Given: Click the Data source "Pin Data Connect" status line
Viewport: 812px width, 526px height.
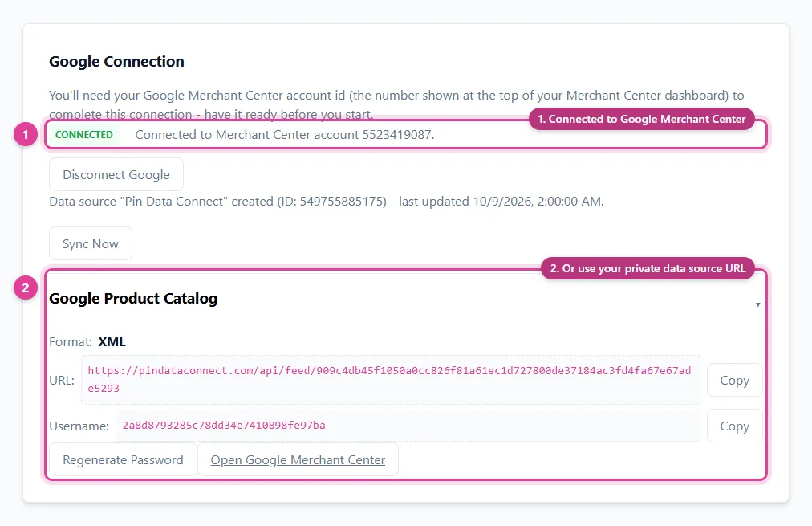Looking at the screenshot, I should coord(327,201).
